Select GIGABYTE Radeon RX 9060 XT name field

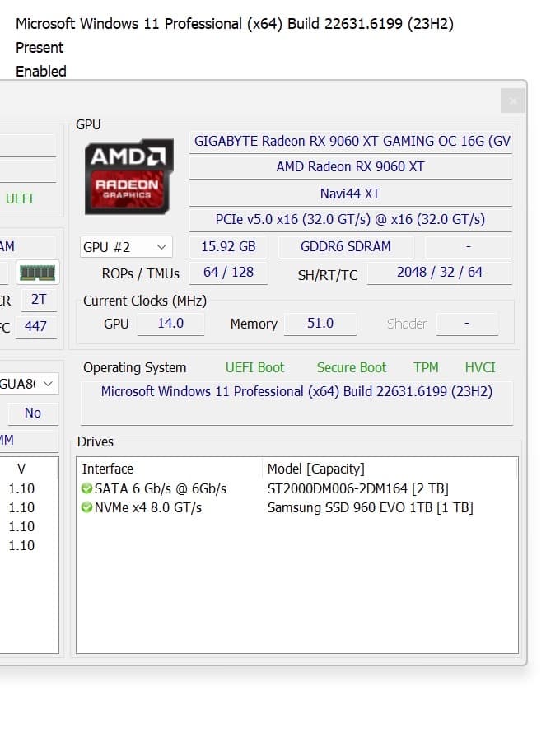351,142
